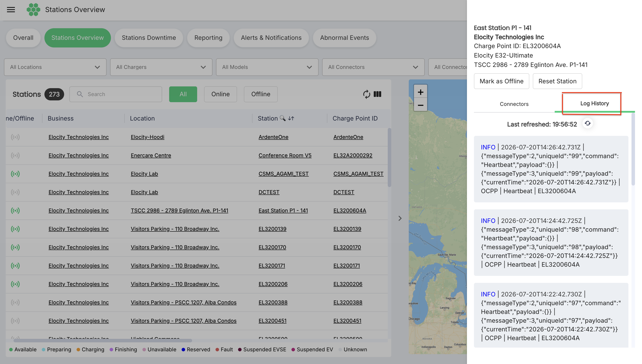Expand the All Models dropdown
The image size is (642, 364).
point(267,67)
